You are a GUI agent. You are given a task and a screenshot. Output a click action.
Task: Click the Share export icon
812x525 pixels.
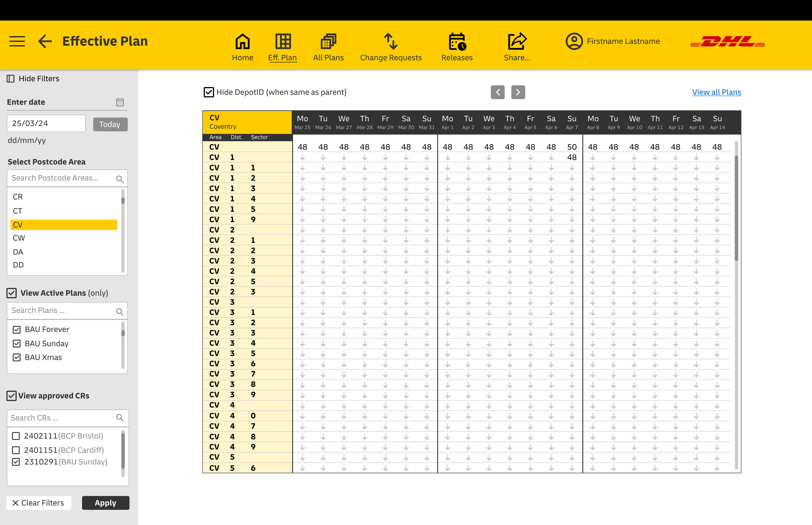click(x=517, y=42)
